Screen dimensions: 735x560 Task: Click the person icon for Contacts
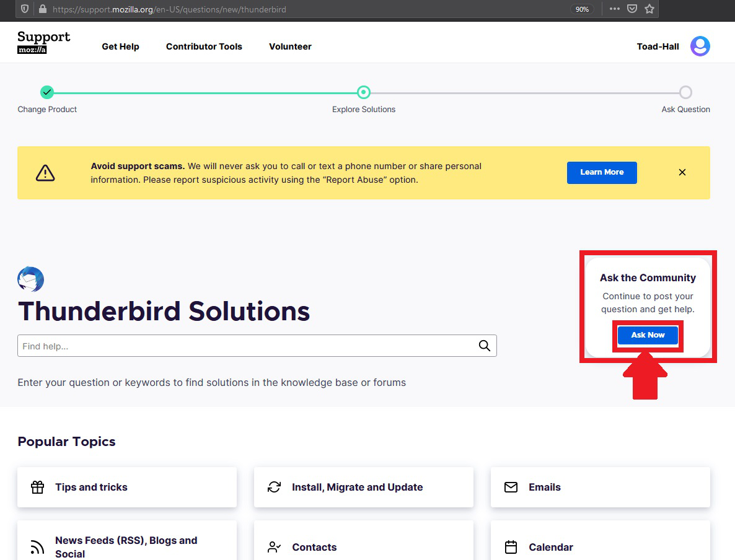(274, 547)
